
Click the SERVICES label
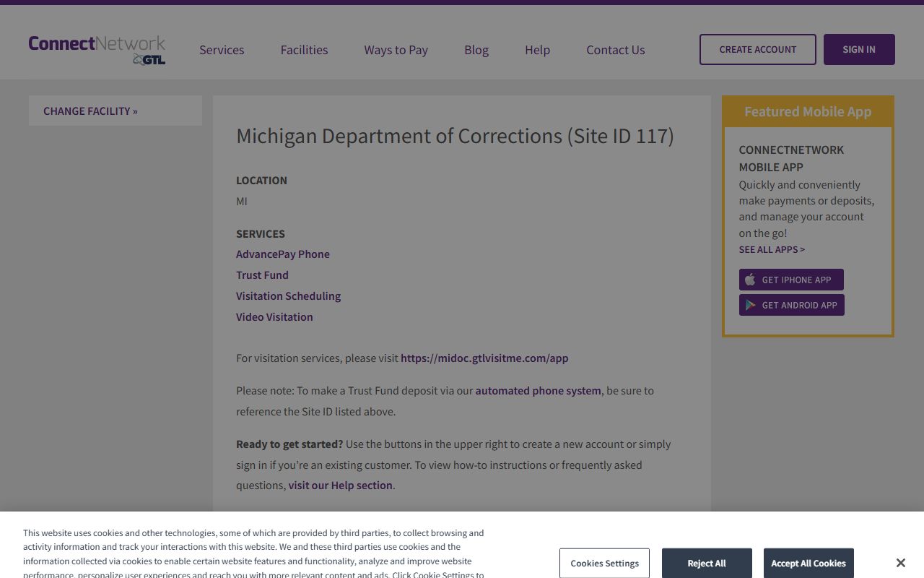point(261,233)
